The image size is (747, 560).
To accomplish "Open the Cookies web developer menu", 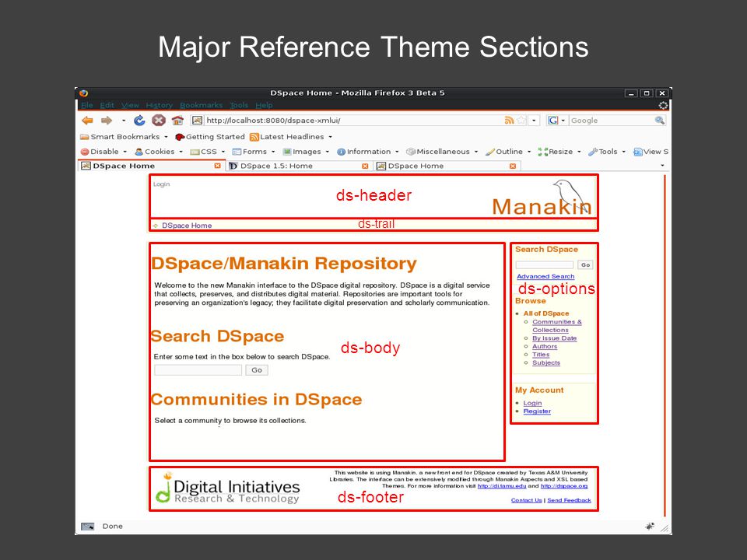I will point(159,152).
